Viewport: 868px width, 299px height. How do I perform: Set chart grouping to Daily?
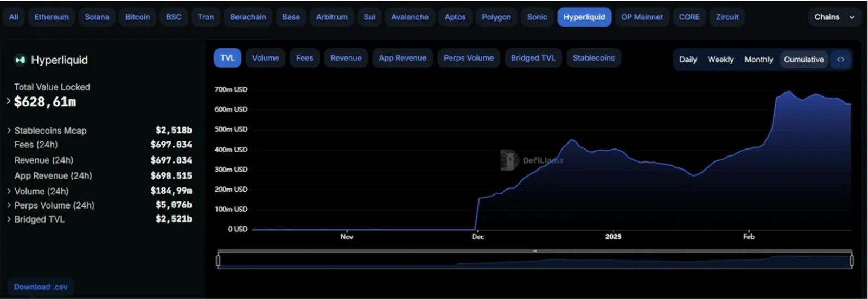pyautogui.click(x=688, y=60)
